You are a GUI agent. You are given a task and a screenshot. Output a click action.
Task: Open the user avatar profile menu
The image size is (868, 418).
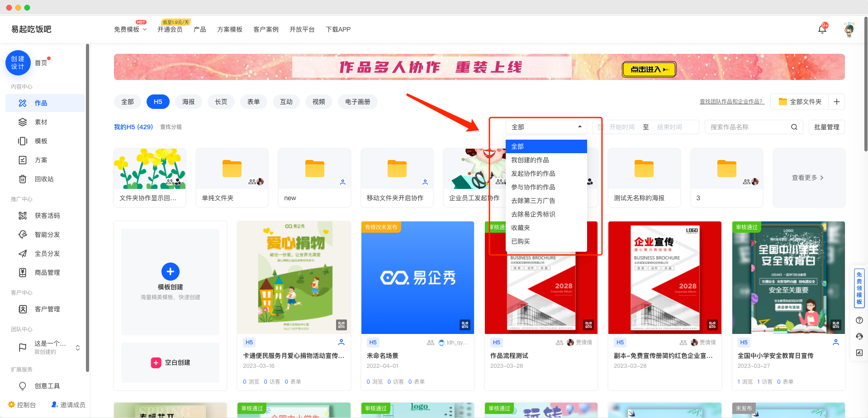[x=849, y=30]
